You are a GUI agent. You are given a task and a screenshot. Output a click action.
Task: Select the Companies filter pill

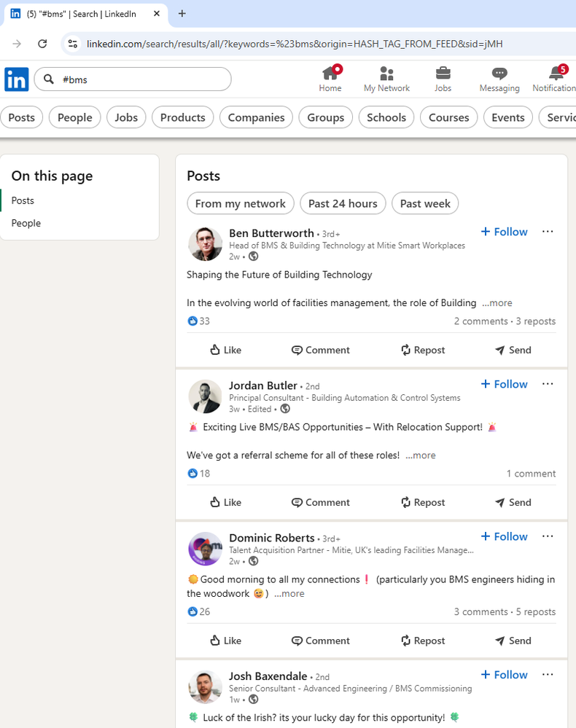(256, 117)
